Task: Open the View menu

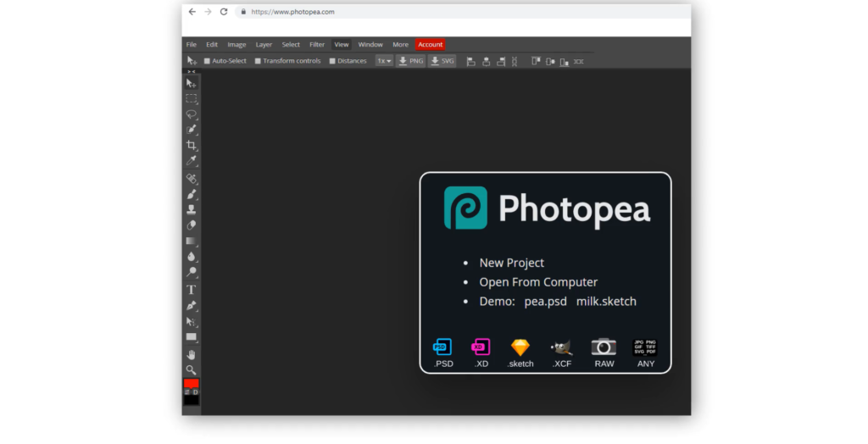Action: [x=341, y=44]
